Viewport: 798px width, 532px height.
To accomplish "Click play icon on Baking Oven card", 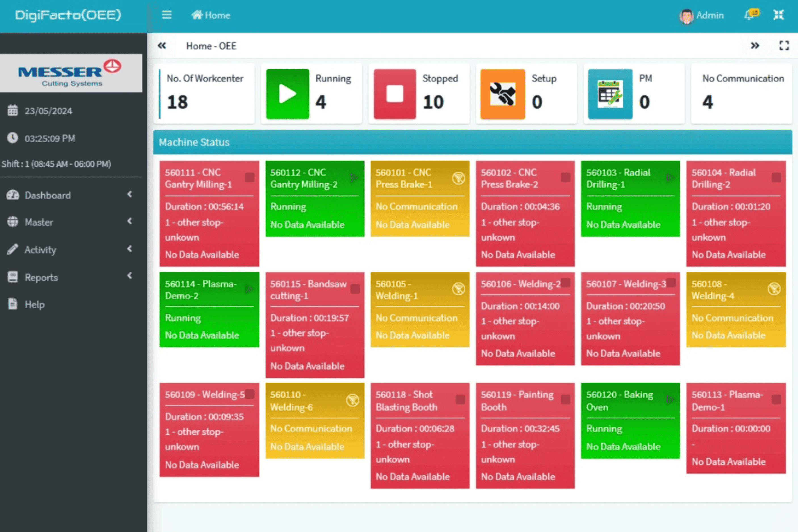I will click(670, 400).
